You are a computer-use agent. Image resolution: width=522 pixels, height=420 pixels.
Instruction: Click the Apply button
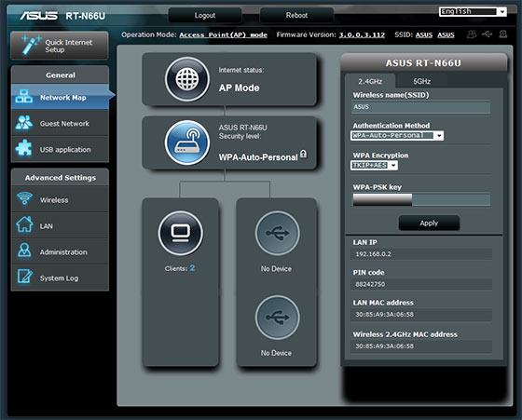point(429,224)
